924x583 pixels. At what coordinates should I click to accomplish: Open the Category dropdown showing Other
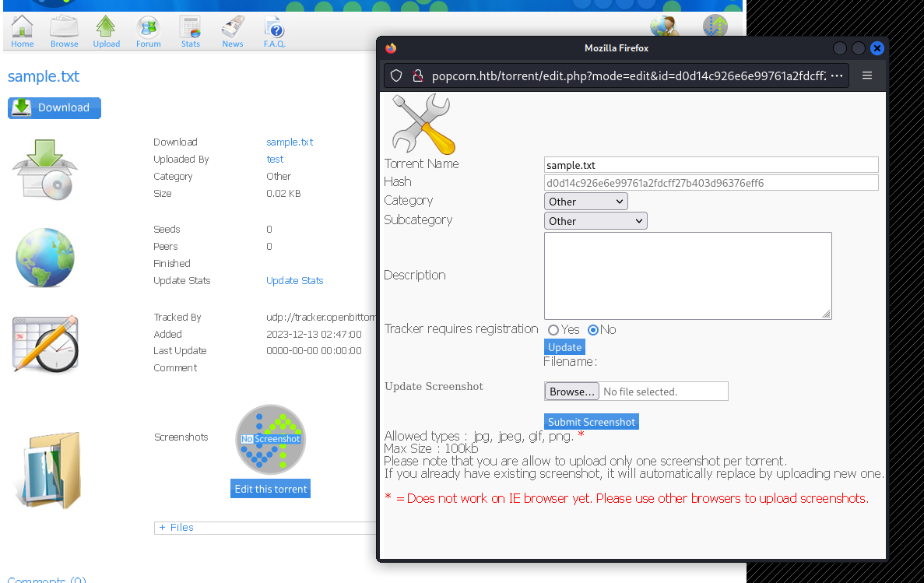(585, 201)
